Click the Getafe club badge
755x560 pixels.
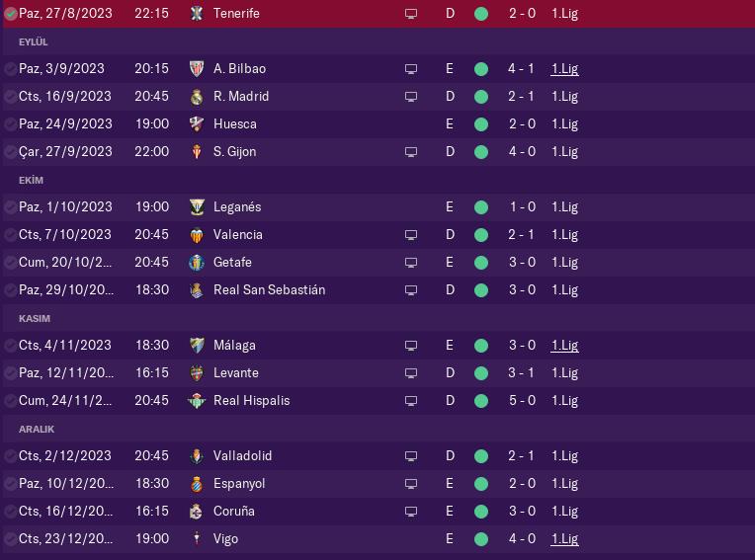point(197,263)
